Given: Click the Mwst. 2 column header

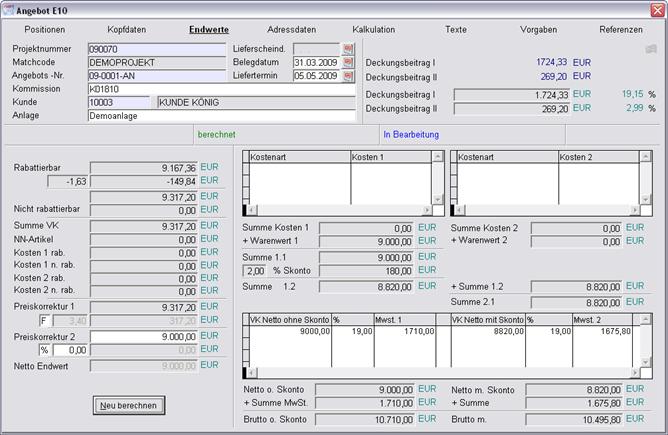Looking at the screenshot, I should 600,321.
